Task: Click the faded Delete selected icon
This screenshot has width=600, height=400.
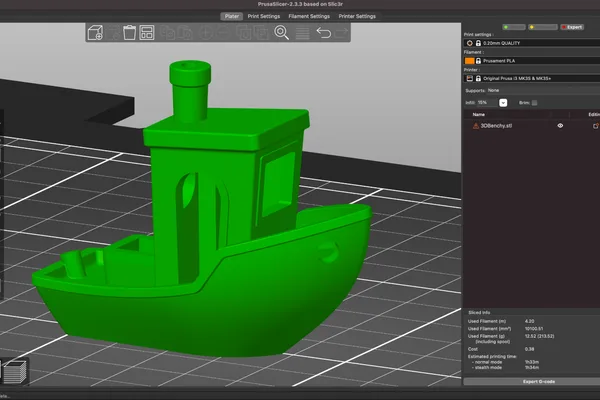Action: click(114, 33)
